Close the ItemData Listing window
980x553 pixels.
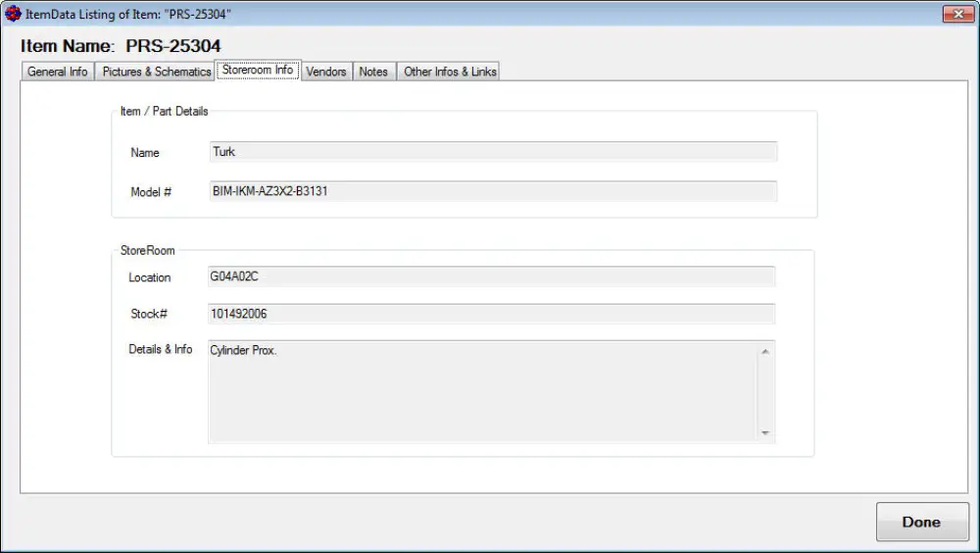pyautogui.click(x=956, y=14)
